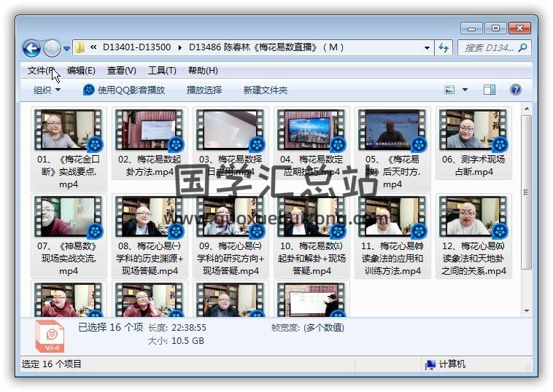Select the D13401-D13500 breadcrumb
Viewport: 553px width, 392px height.
(136, 47)
